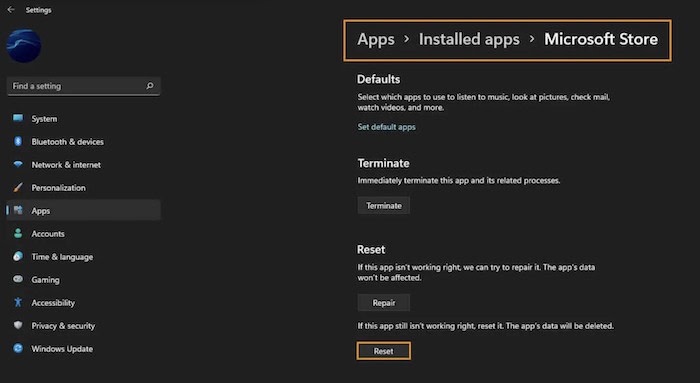
Task: Navigate to Installed apps breadcrumb
Action: point(469,39)
